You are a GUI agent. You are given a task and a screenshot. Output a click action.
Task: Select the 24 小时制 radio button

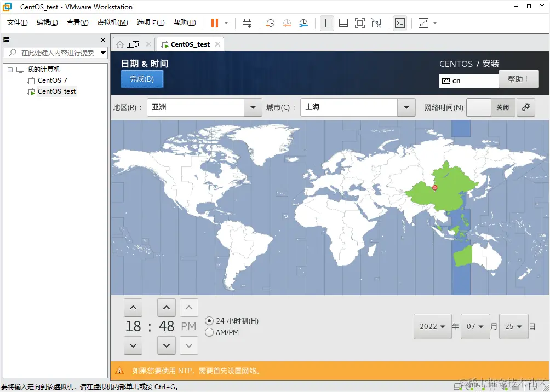coord(209,321)
